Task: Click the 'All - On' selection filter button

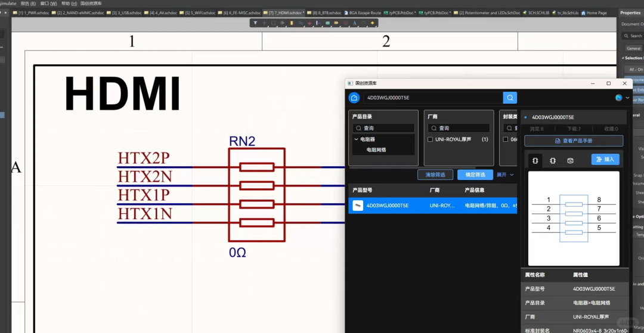Action: (634, 70)
